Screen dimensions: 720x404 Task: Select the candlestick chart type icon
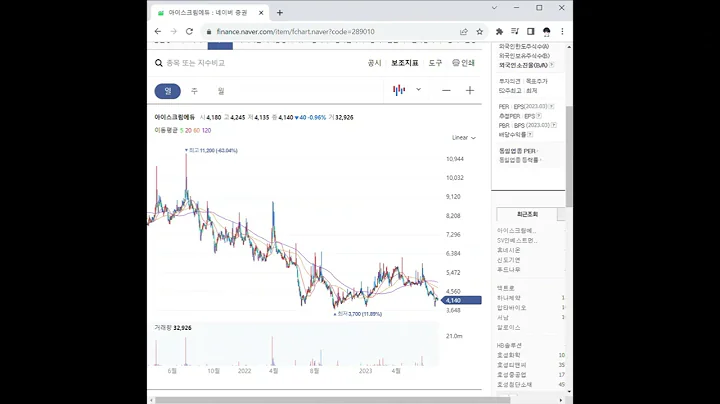coord(399,90)
